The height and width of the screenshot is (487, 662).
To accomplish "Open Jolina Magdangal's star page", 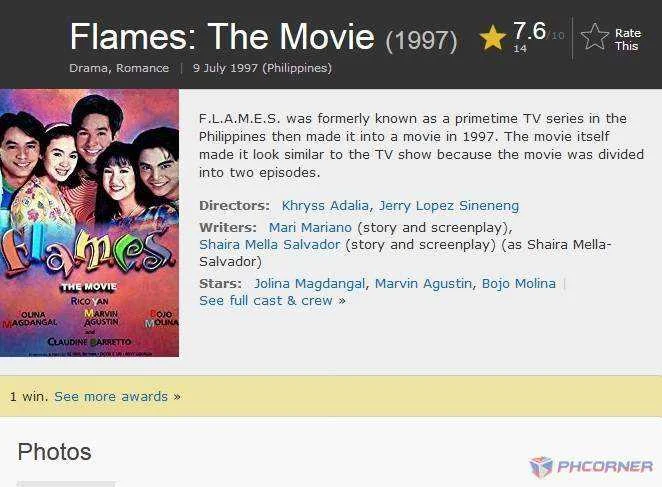I will click(x=309, y=283).
